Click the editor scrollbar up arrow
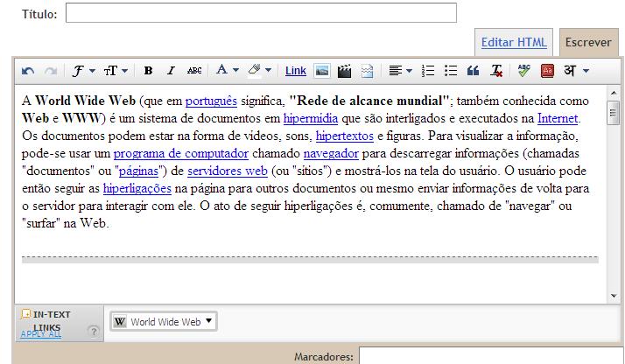 point(614,93)
